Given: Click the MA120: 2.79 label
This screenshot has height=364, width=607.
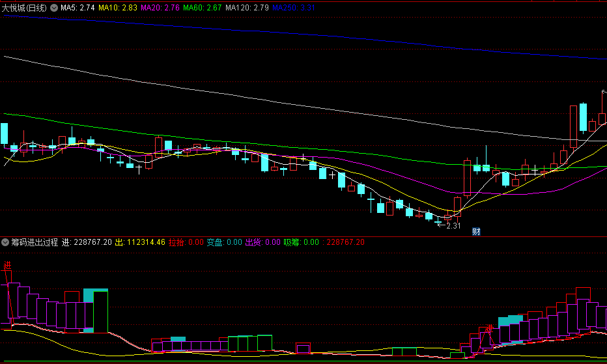Looking at the screenshot, I should tap(247, 8).
